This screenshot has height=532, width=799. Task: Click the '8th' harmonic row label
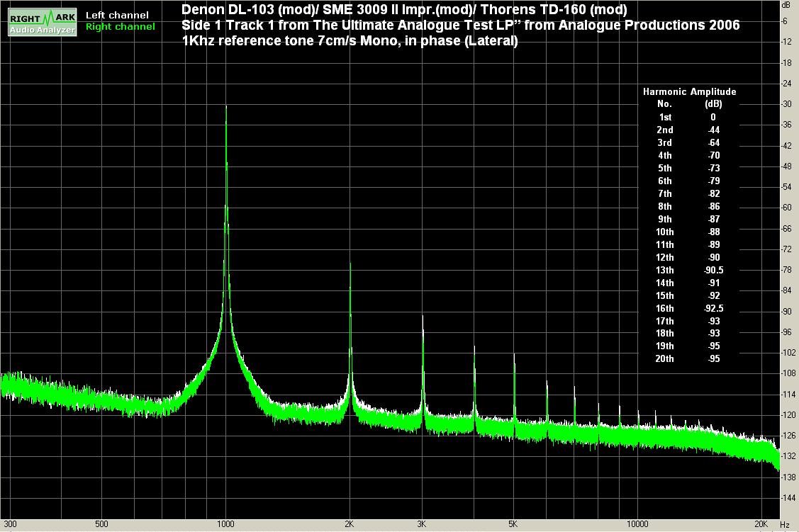pyautogui.click(x=664, y=206)
